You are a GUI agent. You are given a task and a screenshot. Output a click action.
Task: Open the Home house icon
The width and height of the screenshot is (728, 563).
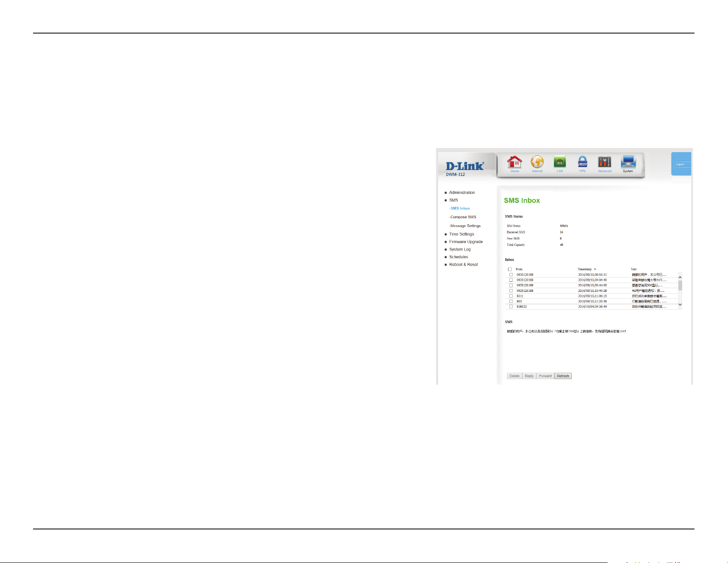[514, 162]
